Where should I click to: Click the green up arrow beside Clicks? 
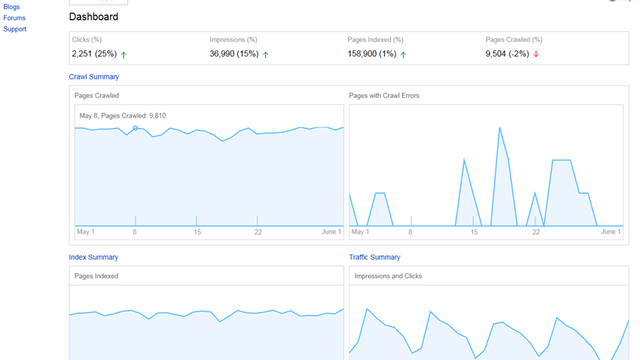124,54
